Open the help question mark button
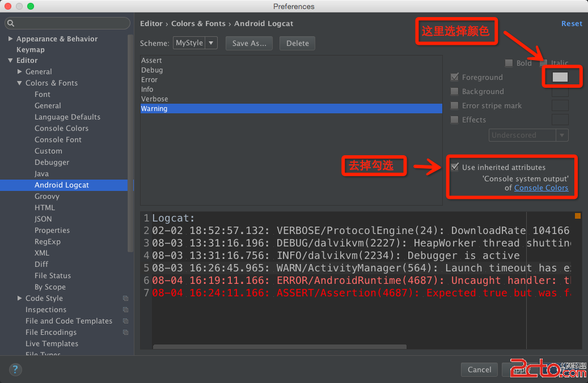Image resolution: width=588 pixels, height=383 pixels. pyautogui.click(x=15, y=369)
